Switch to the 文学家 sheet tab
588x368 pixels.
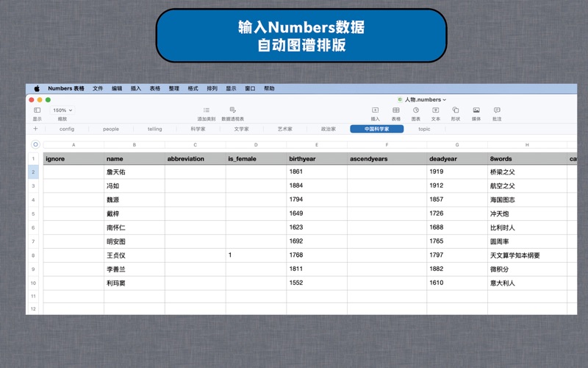[x=242, y=129]
